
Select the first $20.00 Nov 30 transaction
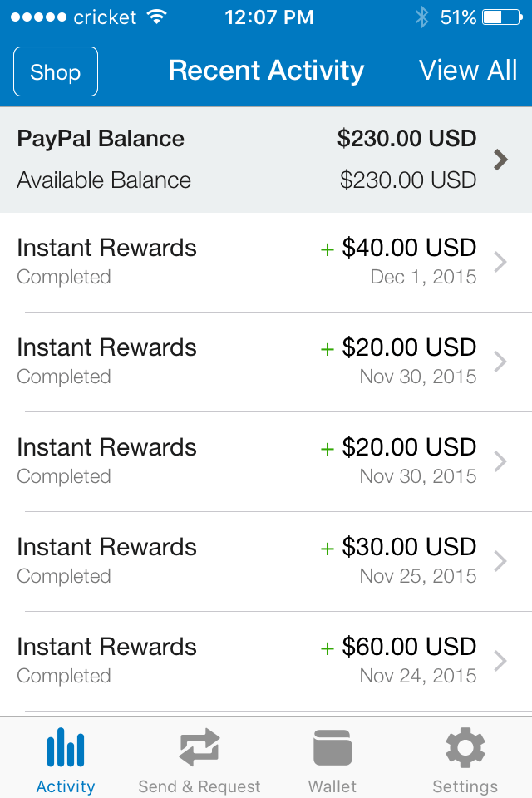pos(266,362)
